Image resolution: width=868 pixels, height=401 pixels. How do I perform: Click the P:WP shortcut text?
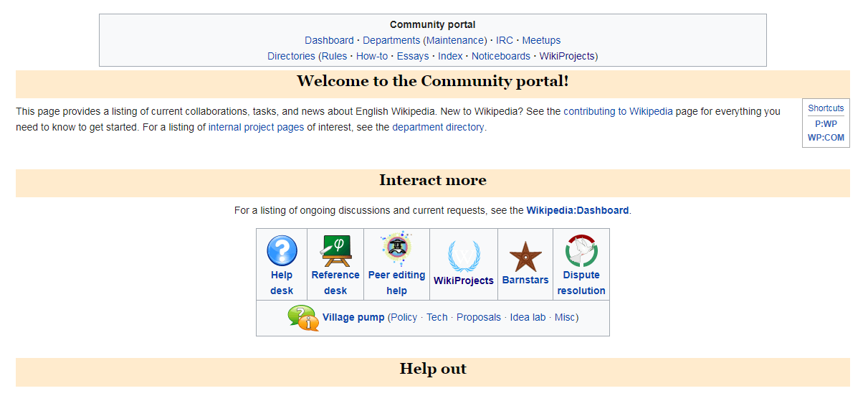[x=826, y=124]
